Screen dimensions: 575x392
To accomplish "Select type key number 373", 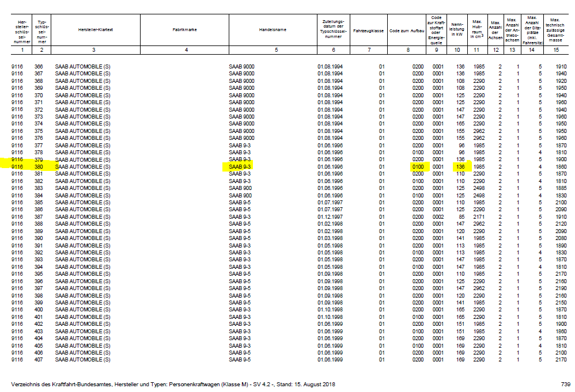I will pos(39,116).
